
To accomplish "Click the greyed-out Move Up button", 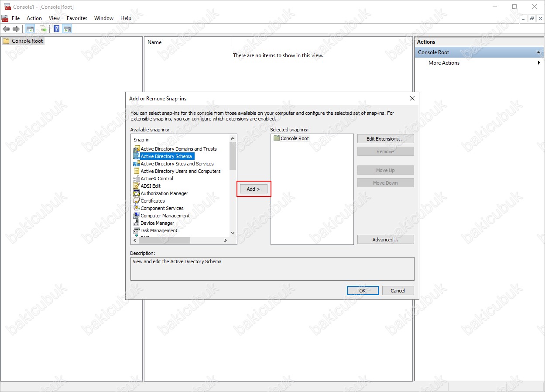I will [385, 170].
